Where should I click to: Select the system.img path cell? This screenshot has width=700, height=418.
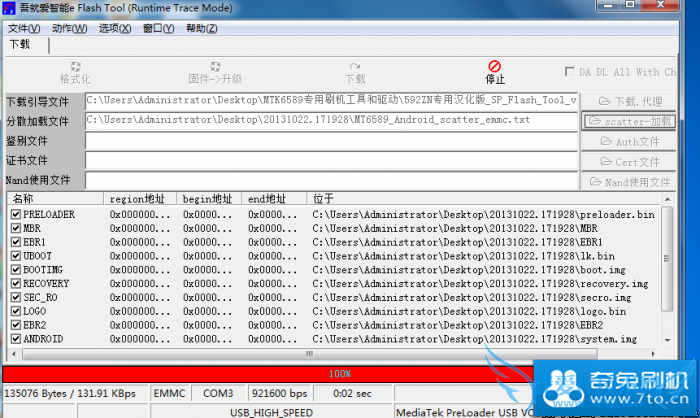pyautogui.click(x=475, y=339)
